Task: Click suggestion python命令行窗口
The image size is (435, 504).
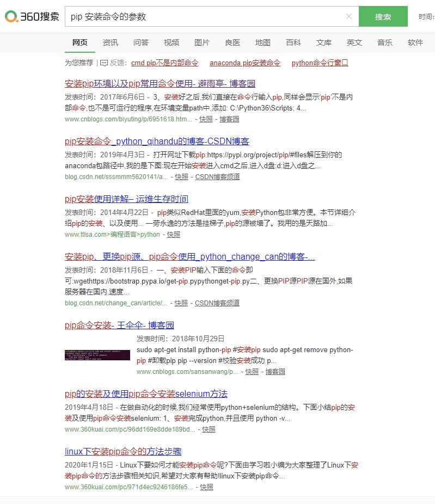Action: (320, 63)
